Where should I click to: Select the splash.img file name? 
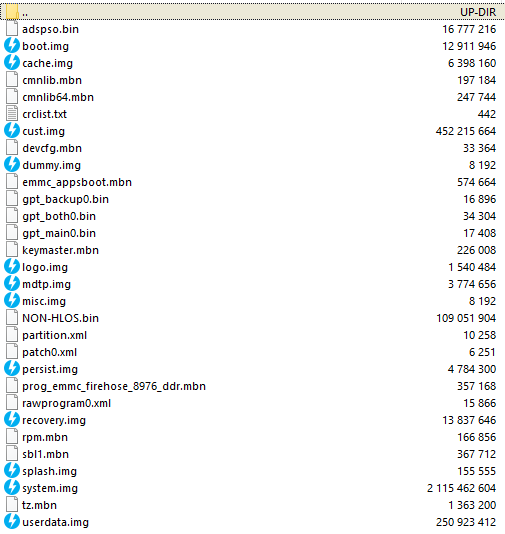point(49,472)
